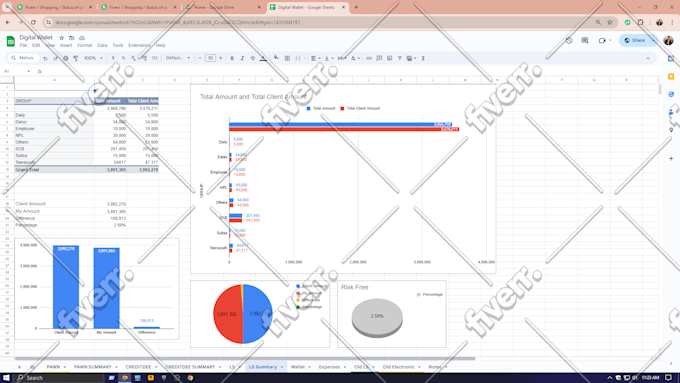Click the Insert chart icon

pos(389,58)
